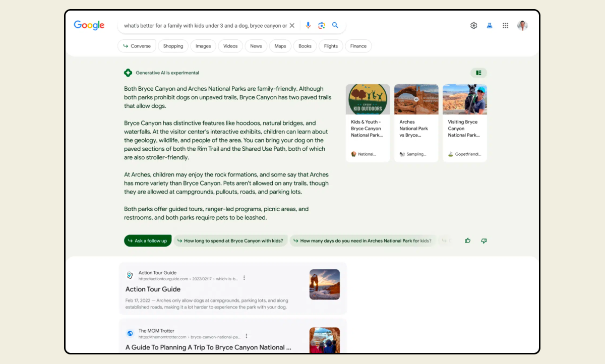Open the three-dot menu on Action Tour Guide
605x364 pixels.
pos(244,277)
